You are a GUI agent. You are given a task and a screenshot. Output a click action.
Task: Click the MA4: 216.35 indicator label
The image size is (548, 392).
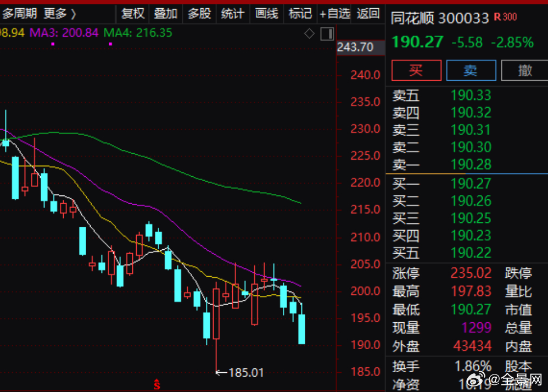click(138, 33)
